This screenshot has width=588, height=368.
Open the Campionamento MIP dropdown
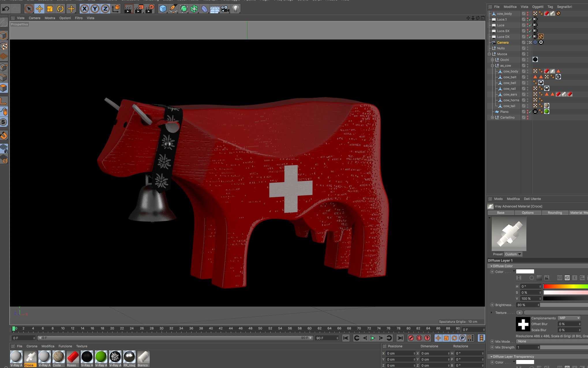click(x=570, y=318)
